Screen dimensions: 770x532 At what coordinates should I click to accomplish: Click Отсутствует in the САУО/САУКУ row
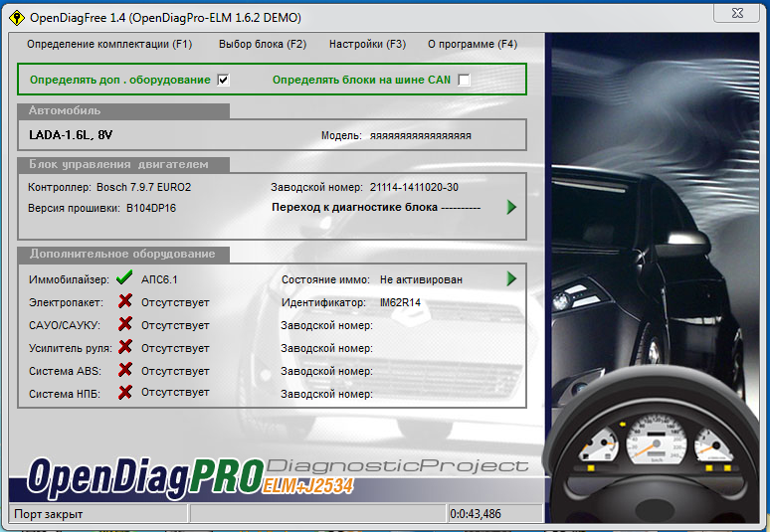coord(175,325)
